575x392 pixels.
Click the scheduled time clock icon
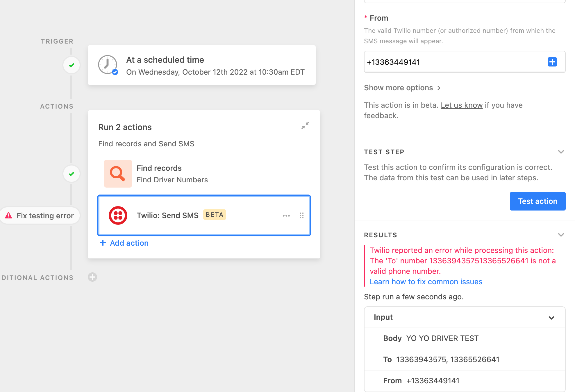tap(108, 65)
